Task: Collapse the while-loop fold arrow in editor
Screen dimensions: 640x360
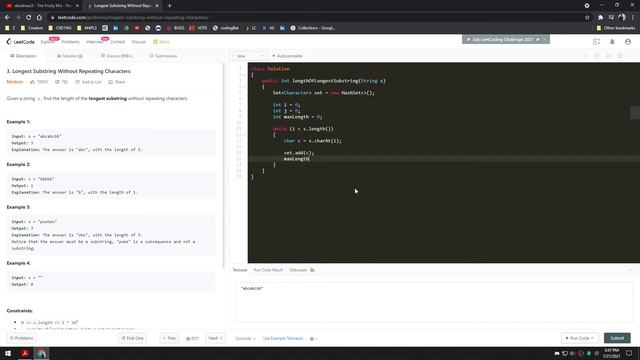Action: click(x=244, y=135)
